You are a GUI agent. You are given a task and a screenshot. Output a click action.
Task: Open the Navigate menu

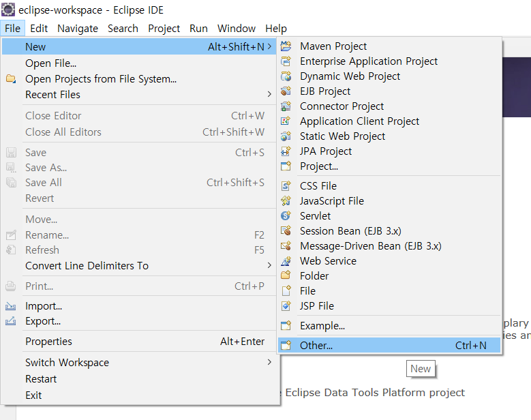pyautogui.click(x=78, y=29)
